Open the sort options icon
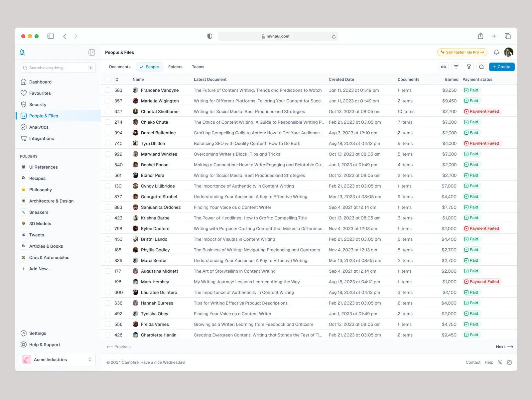 click(x=456, y=67)
